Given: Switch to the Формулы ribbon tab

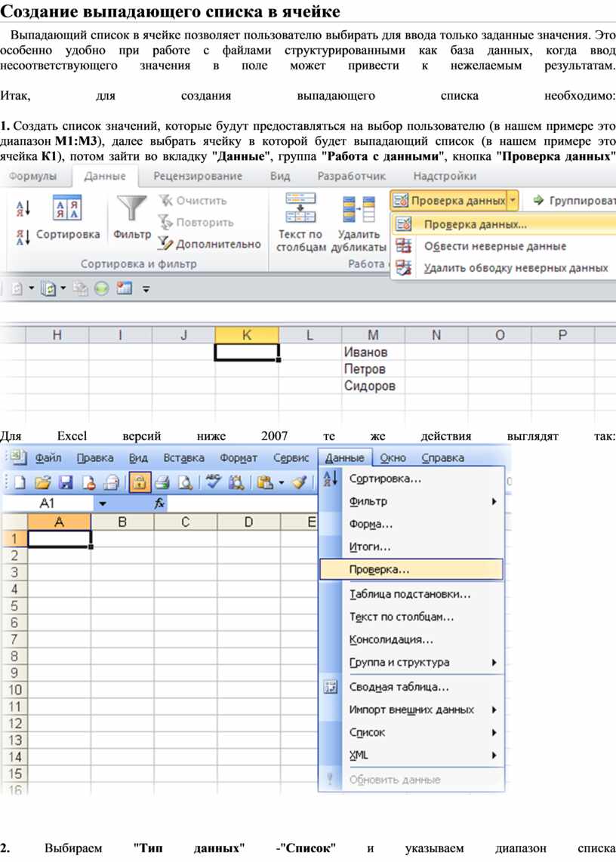Looking at the screenshot, I should pos(33,176).
